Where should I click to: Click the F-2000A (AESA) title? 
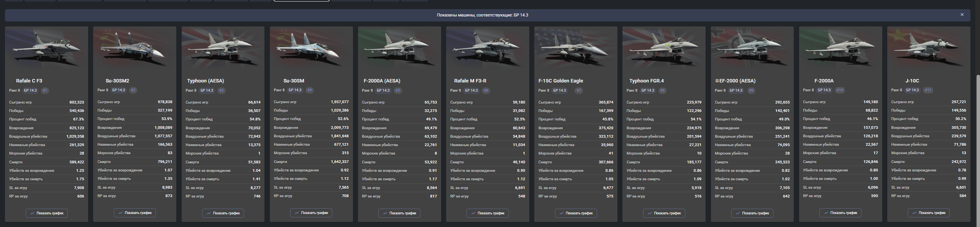[x=382, y=81]
